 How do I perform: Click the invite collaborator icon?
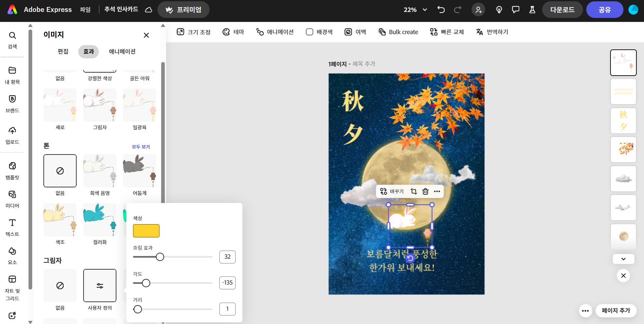478,10
